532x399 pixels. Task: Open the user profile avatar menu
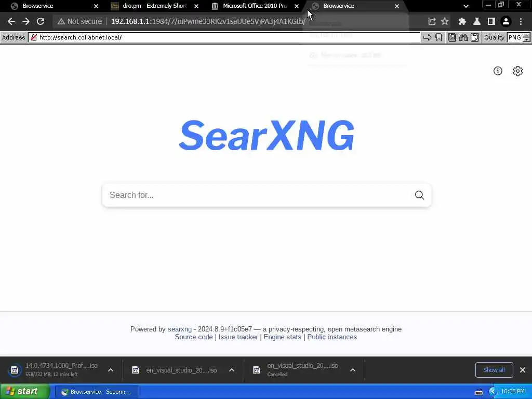click(506, 21)
